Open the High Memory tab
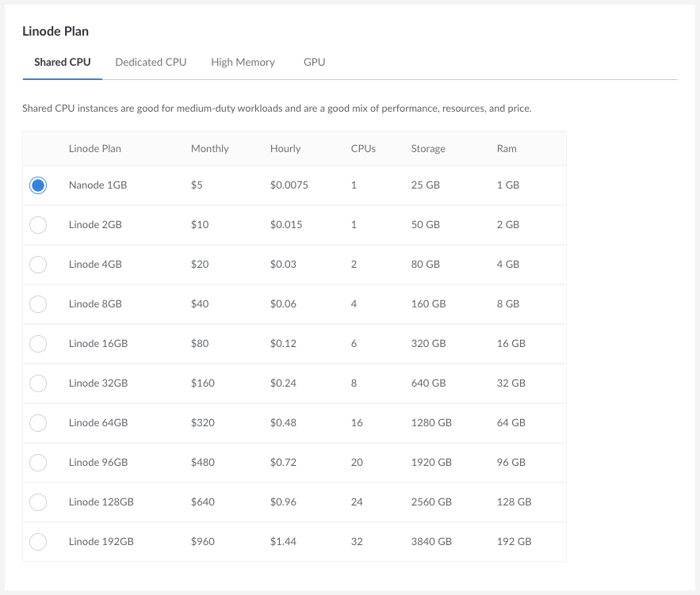Viewport: 700px width, 595px height. click(243, 62)
